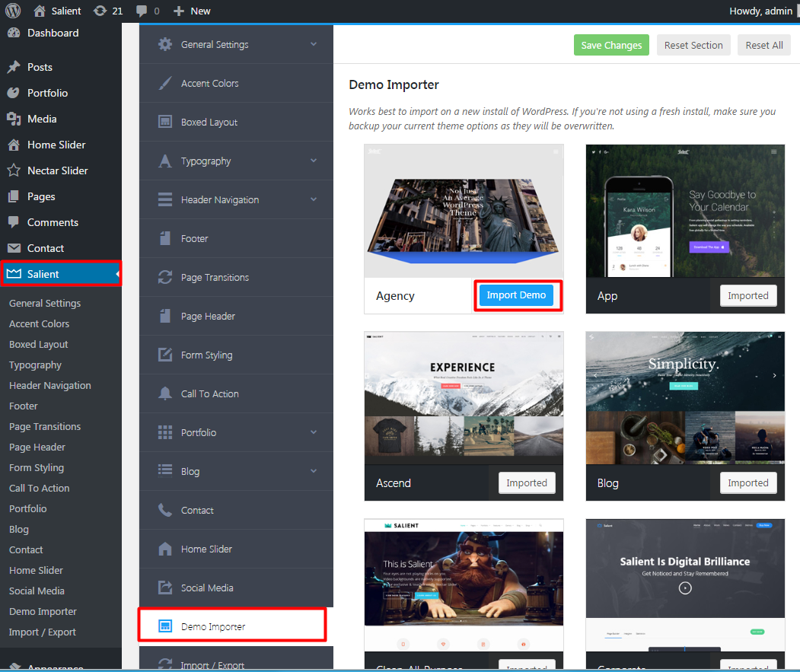Click the Media icon in WordPress menu
The width and height of the screenshot is (800, 672).
pyautogui.click(x=14, y=119)
